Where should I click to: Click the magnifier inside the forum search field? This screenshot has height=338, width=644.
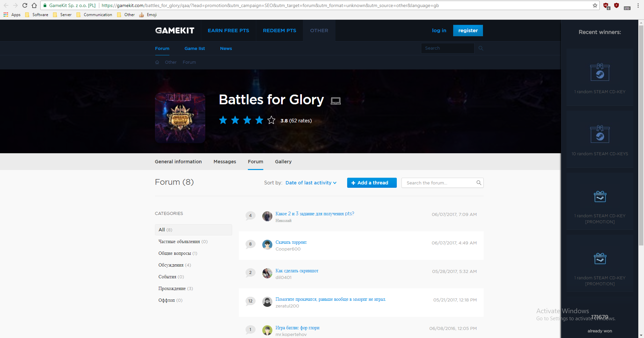tap(478, 182)
